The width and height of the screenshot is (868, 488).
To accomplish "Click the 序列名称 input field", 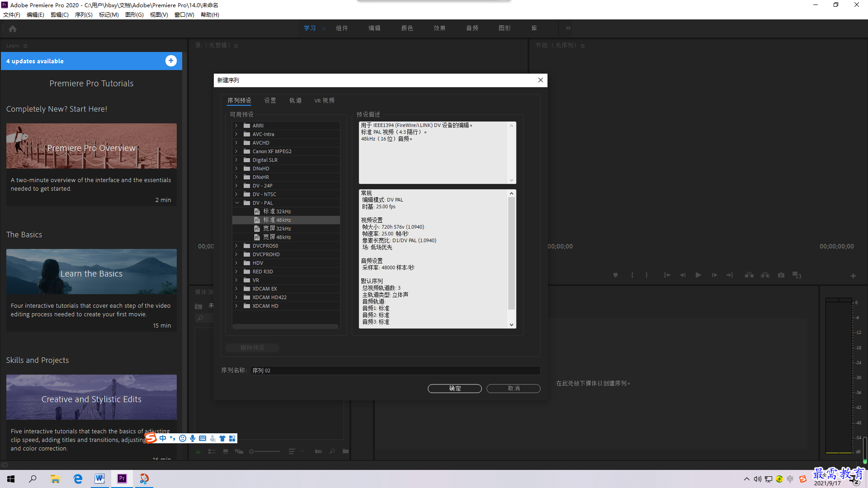I will [x=395, y=371].
